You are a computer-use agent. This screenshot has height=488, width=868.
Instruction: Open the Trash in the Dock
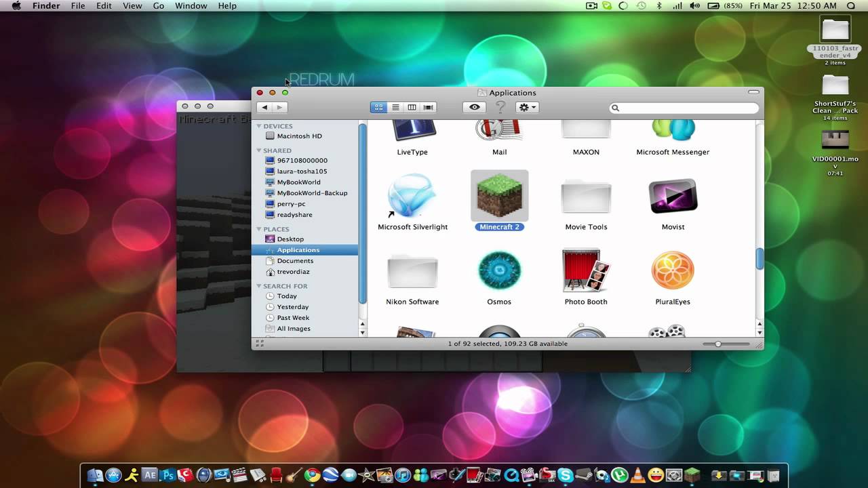(x=773, y=475)
